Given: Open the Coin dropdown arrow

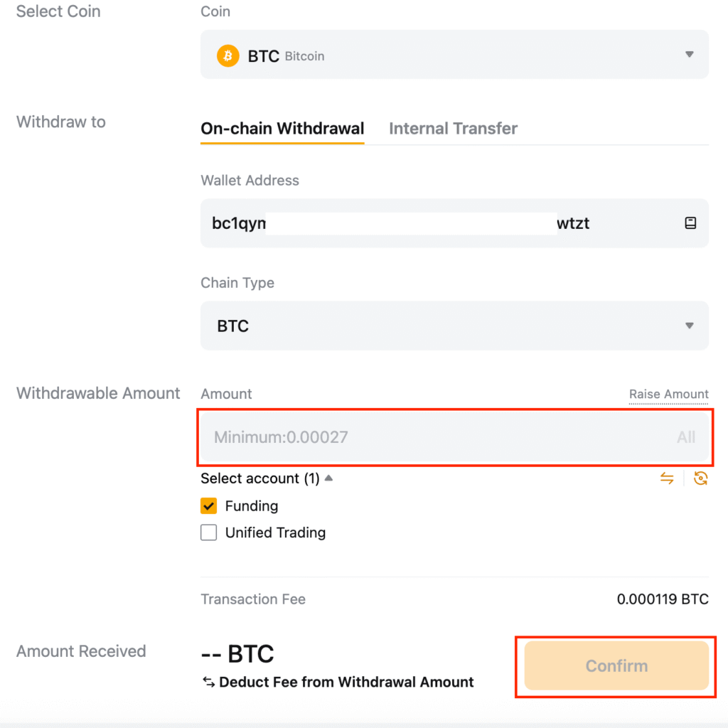Looking at the screenshot, I should pyautogui.click(x=689, y=55).
